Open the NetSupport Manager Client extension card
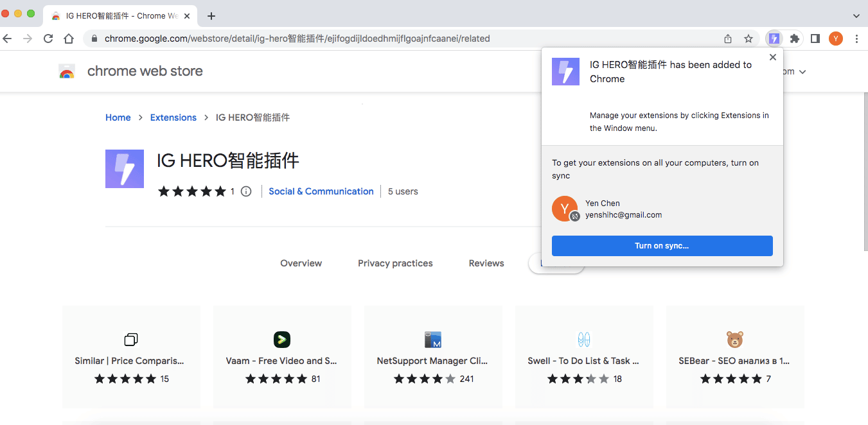The width and height of the screenshot is (868, 425). point(433,357)
